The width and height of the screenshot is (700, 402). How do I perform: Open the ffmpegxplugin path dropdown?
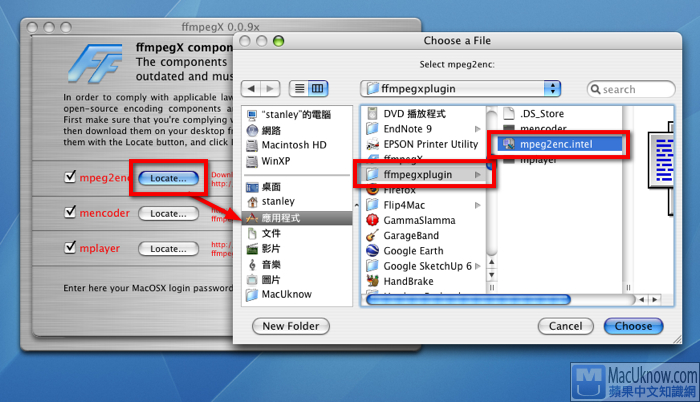(x=460, y=88)
